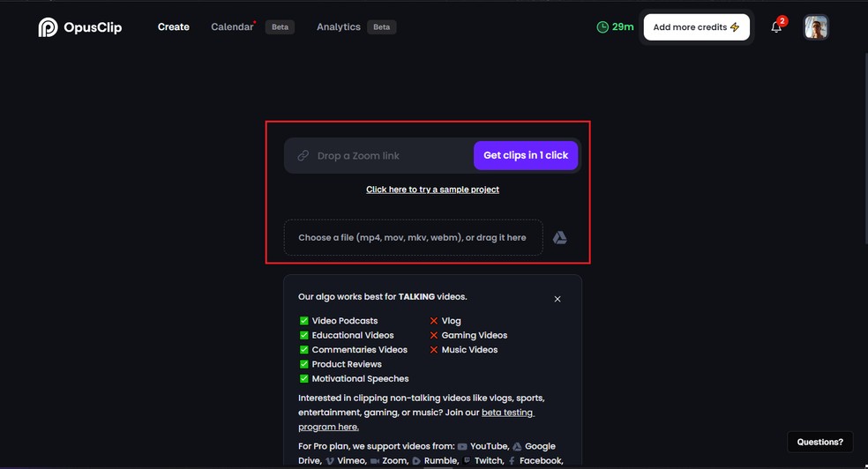
Task: Open the Questions? help button
Action: (819, 442)
